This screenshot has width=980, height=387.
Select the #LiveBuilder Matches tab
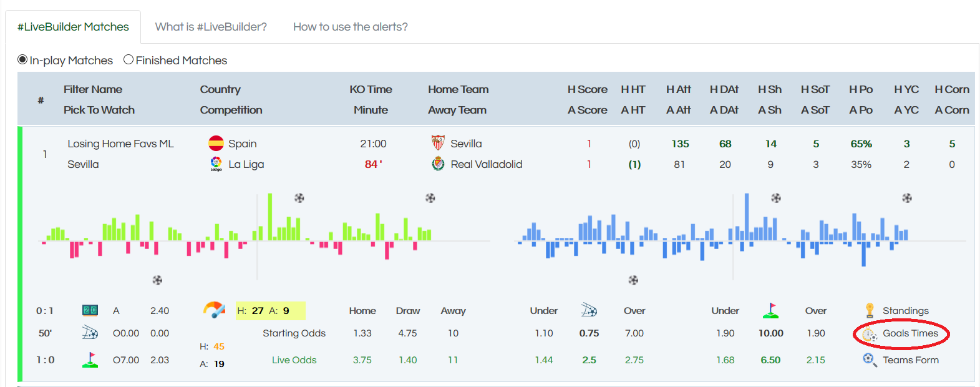click(x=73, y=27)
